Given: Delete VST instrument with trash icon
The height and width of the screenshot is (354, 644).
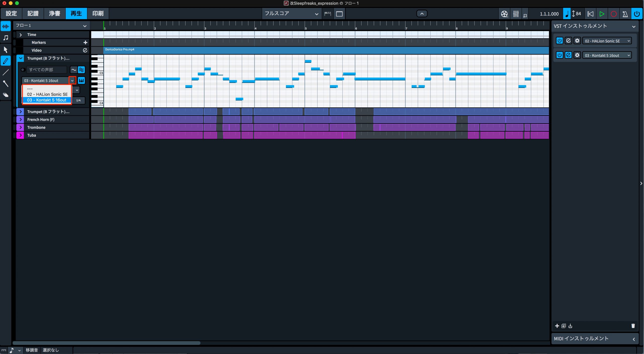Looking at the screenshot, I should click(633, 326).
